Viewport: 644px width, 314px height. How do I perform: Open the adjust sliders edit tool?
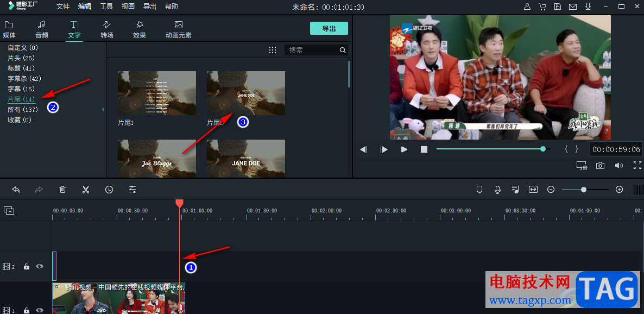(132, 190)
